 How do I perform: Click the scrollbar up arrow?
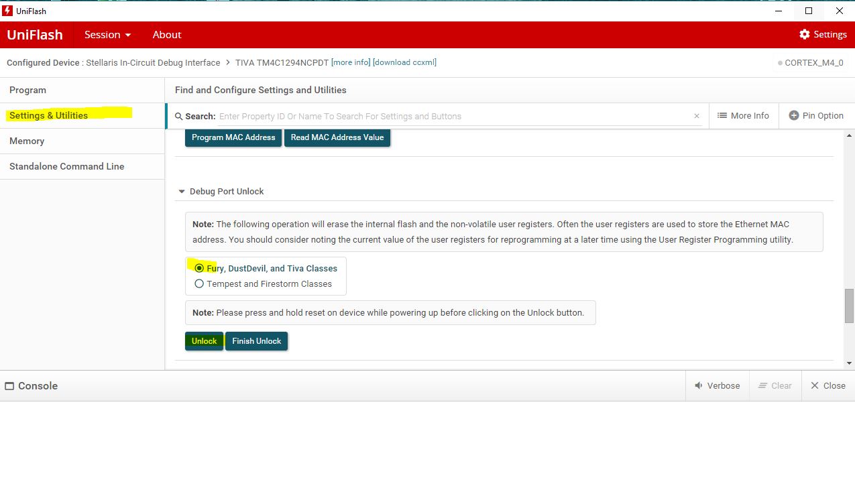(849, 134)
